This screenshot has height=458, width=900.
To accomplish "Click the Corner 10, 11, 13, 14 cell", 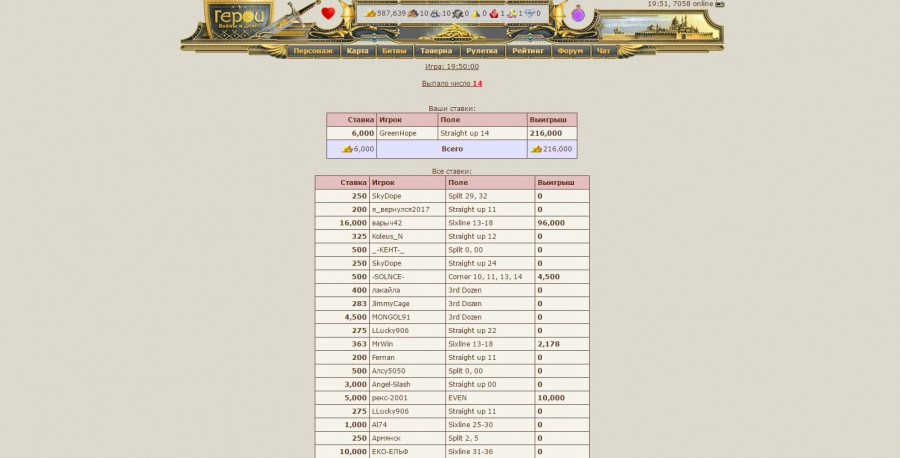I will pos(490,277).
